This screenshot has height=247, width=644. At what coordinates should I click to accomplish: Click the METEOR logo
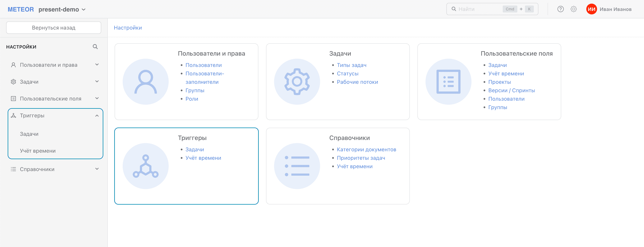point(21,9)
